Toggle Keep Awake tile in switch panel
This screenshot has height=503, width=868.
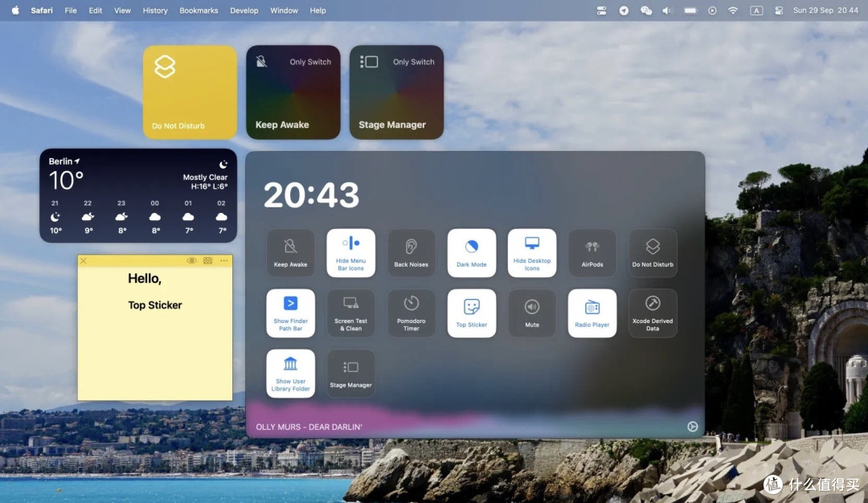pyautogui.click(x=290, y=253)
